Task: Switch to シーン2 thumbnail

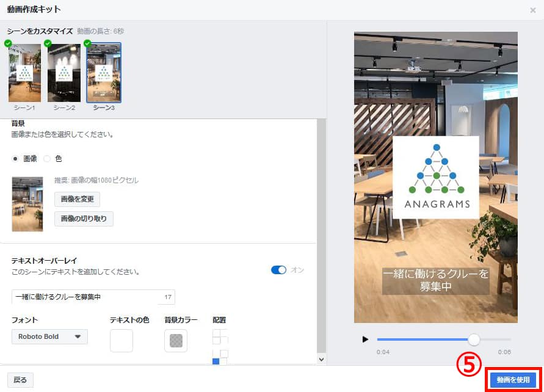Action: [64, 73]
